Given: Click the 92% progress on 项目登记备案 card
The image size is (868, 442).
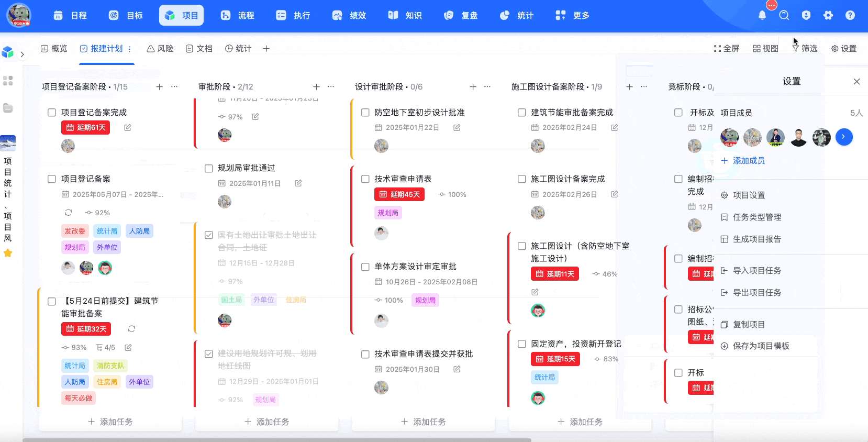Looking at the screenshot, I should [97, 213].
